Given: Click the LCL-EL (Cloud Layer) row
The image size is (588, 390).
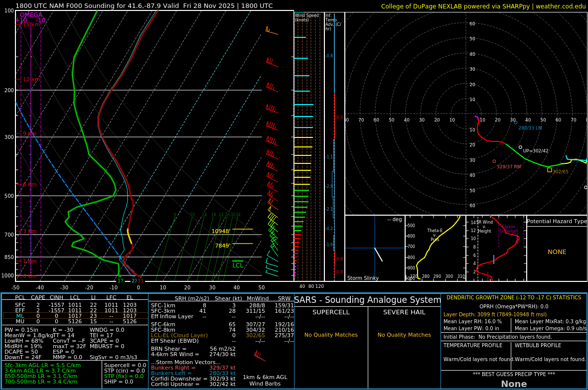Looking at the screenshot, I should click(x=222, y=335).
